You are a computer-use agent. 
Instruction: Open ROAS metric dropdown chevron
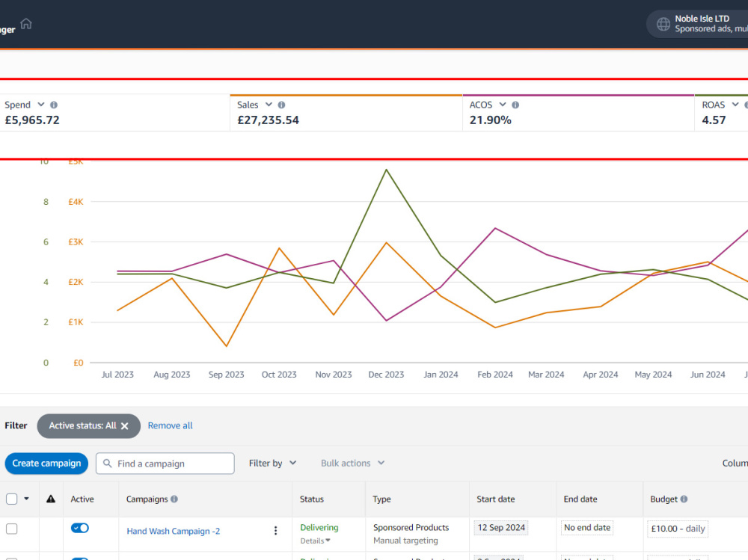pyautogui.click(x=735, y=105)
